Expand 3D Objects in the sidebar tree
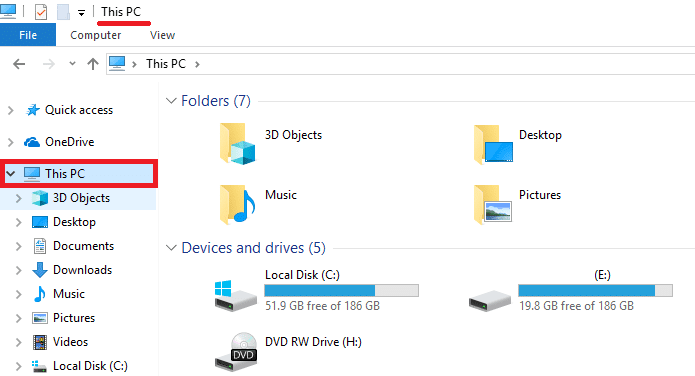Screen dimensions: 695x376 click(x=19, y=198)
